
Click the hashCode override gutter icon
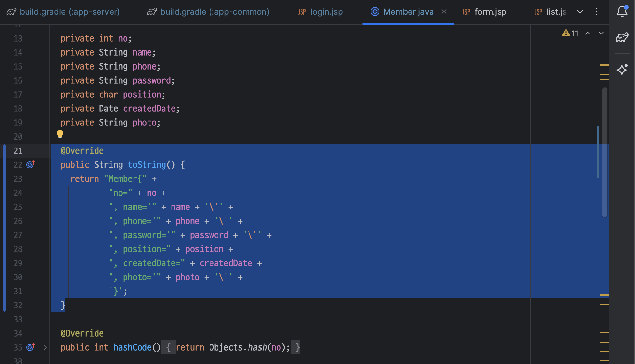tap(30, 347)
